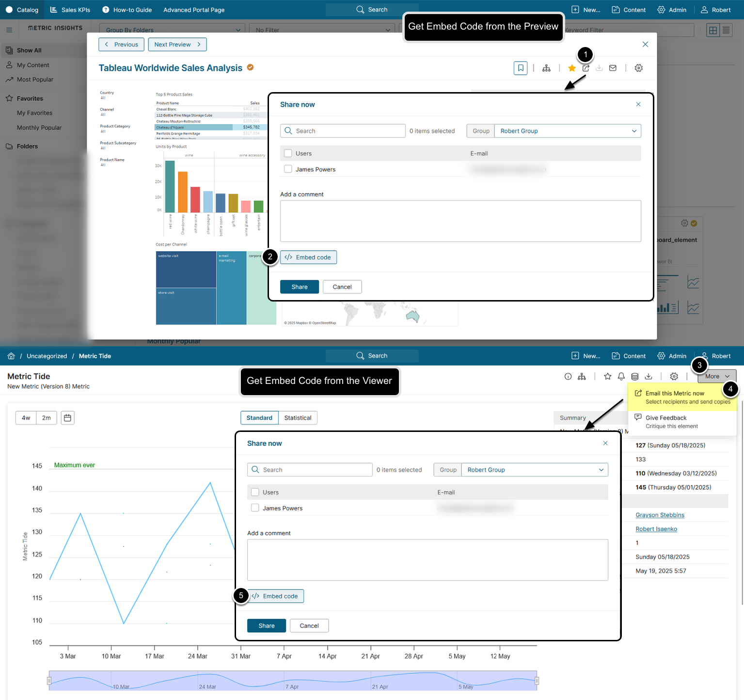This screenshot has width=744, height=700.
Task: Open the hierarchy icon beside the bookmark
Action: [x=546, y=68]
